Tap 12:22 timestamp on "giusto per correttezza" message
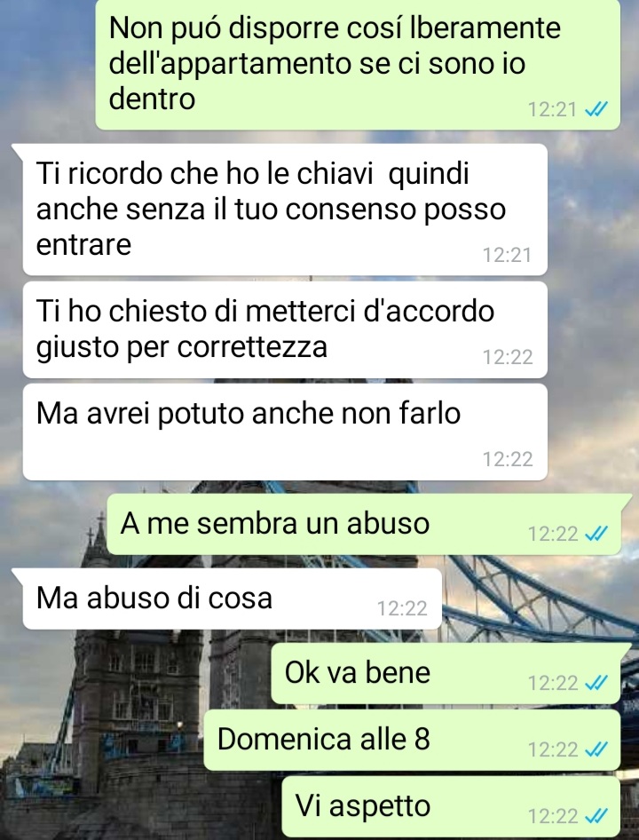639x840 pixels. [x=508, y=357]
